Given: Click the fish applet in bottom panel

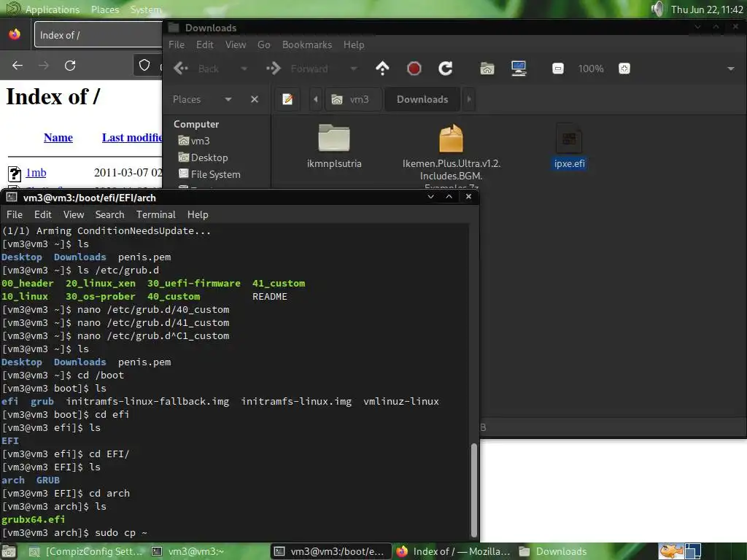Looking at the screenshot, I should tap(671, 551).
